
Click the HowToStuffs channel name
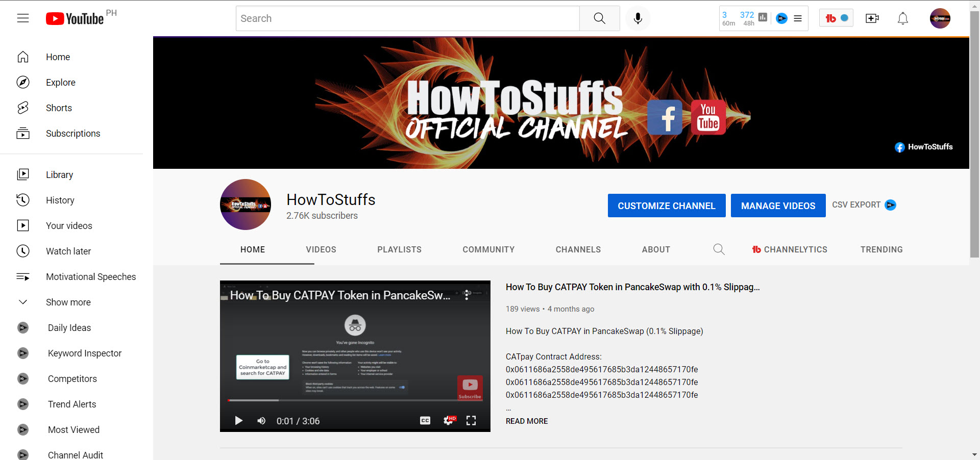[x=331, y=199]
